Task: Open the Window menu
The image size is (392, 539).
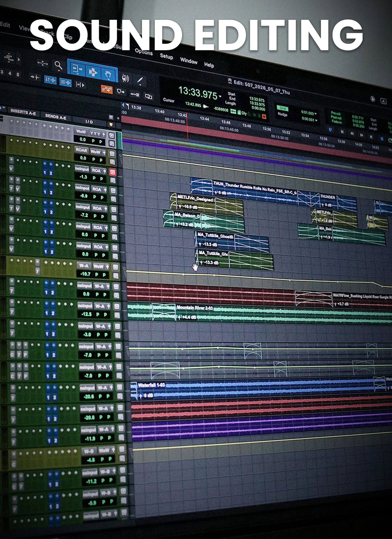Action: (189, 61)
